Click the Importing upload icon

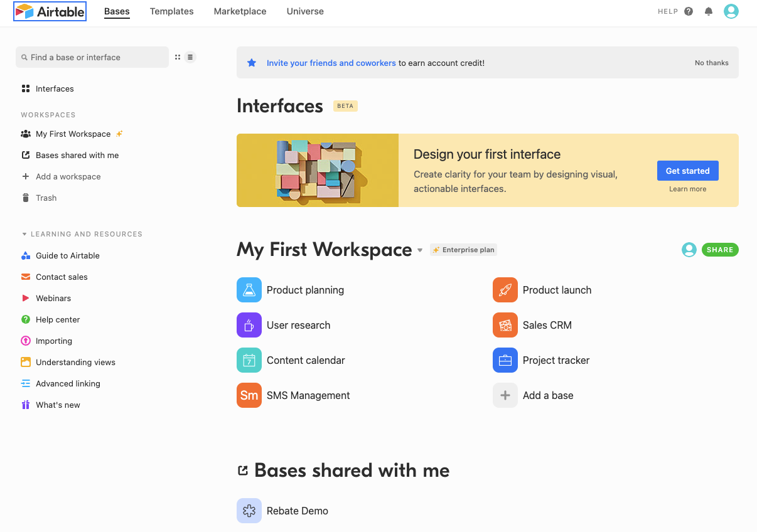coord(26,341)
